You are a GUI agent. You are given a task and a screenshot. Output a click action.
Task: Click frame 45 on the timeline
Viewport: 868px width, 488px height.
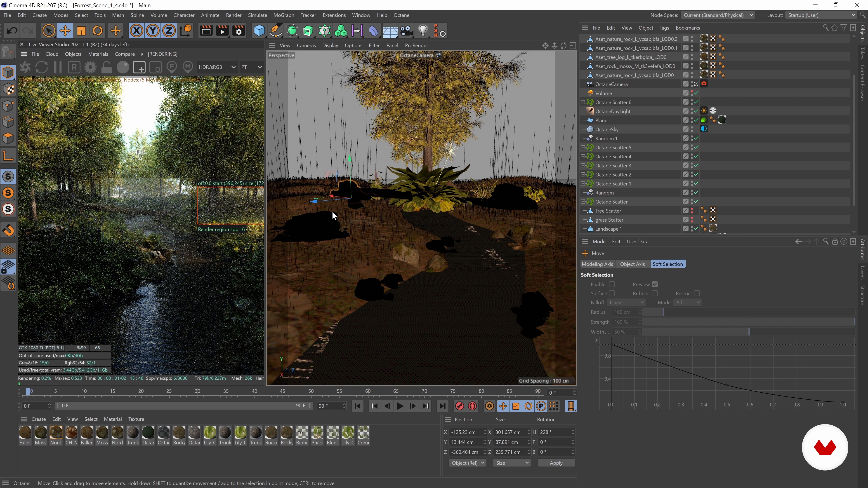[282, 391]
